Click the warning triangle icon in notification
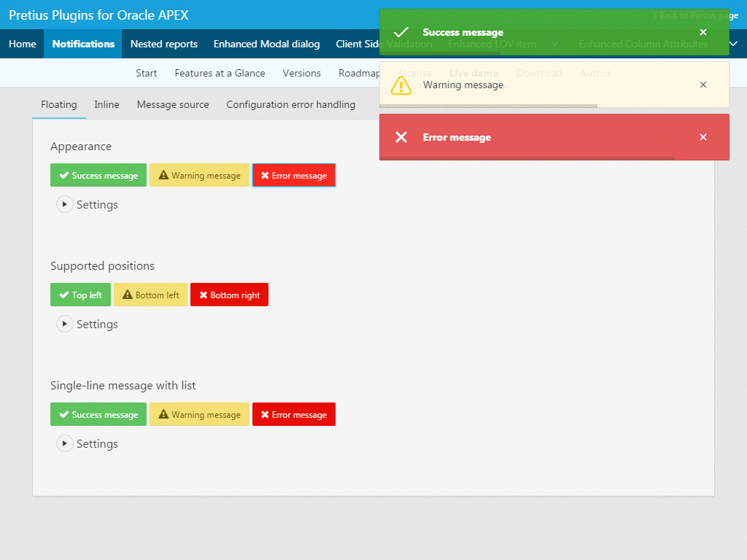Viewport: 747px width, 560px height. click(x=401, y=86)
